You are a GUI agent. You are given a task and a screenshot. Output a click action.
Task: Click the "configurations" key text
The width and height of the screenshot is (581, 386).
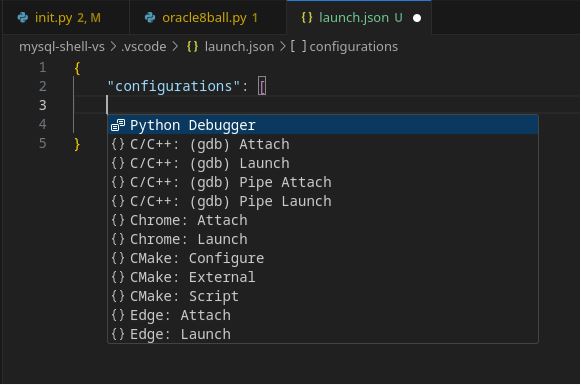[174, 86]
